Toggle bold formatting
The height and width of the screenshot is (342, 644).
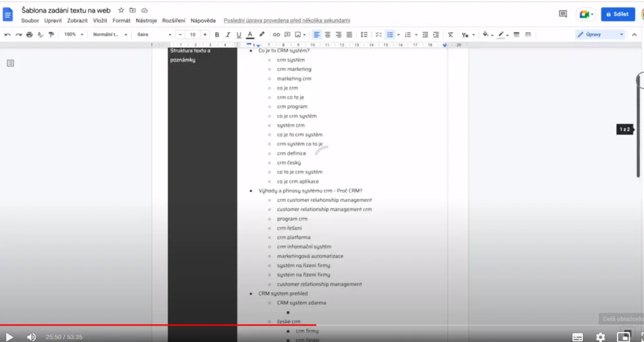pos(218,35)
